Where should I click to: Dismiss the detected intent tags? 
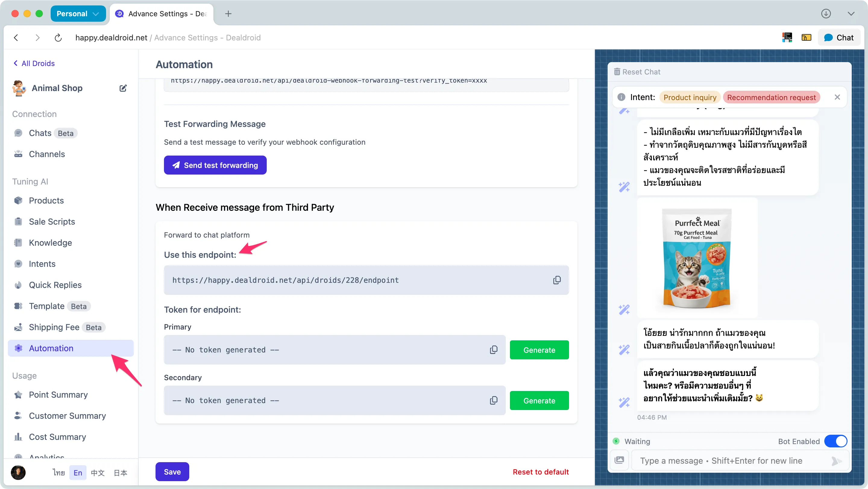pos(838,97)
